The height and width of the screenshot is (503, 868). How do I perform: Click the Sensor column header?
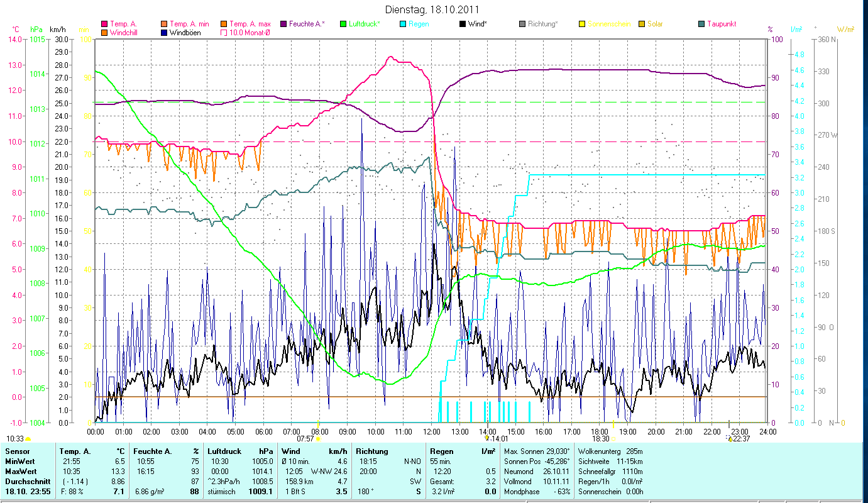pyautogui.click(x=16, y=451)
